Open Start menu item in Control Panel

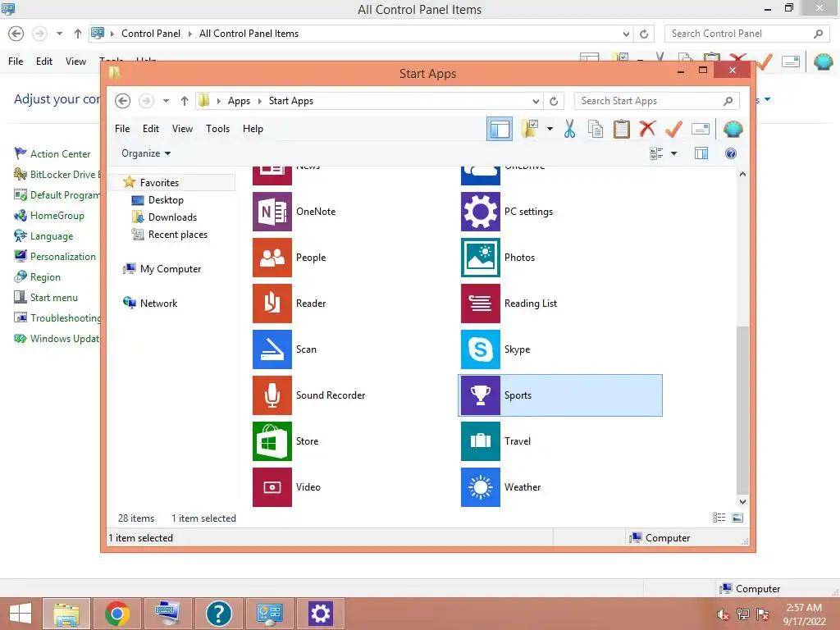click(53, 298)
